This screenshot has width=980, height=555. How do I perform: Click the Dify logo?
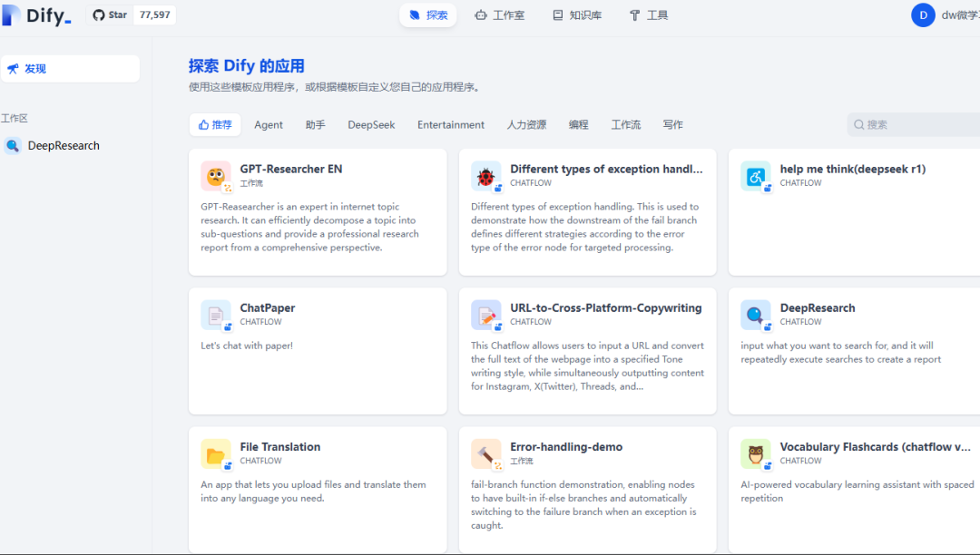37,15
